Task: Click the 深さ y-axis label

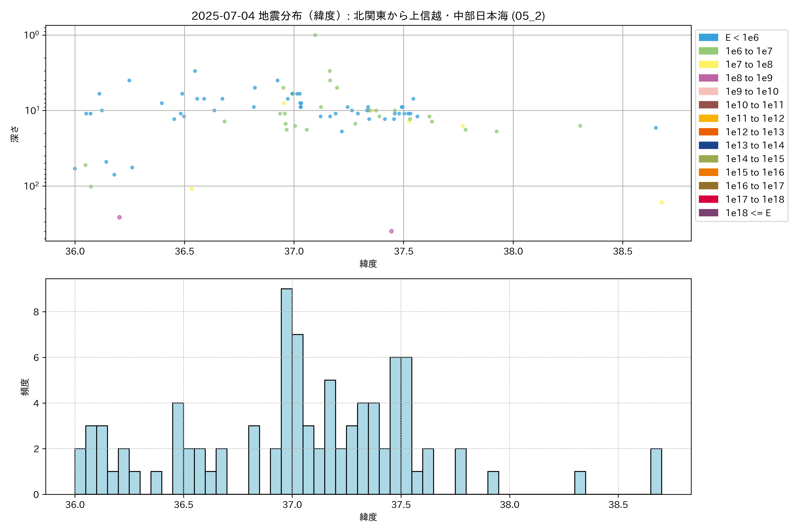Action: [15, 134]
